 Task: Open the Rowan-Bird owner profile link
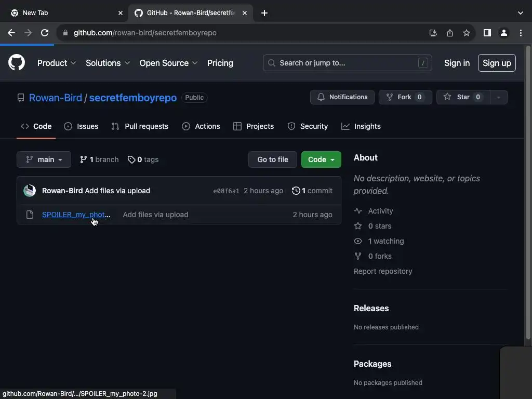[55, 98]
